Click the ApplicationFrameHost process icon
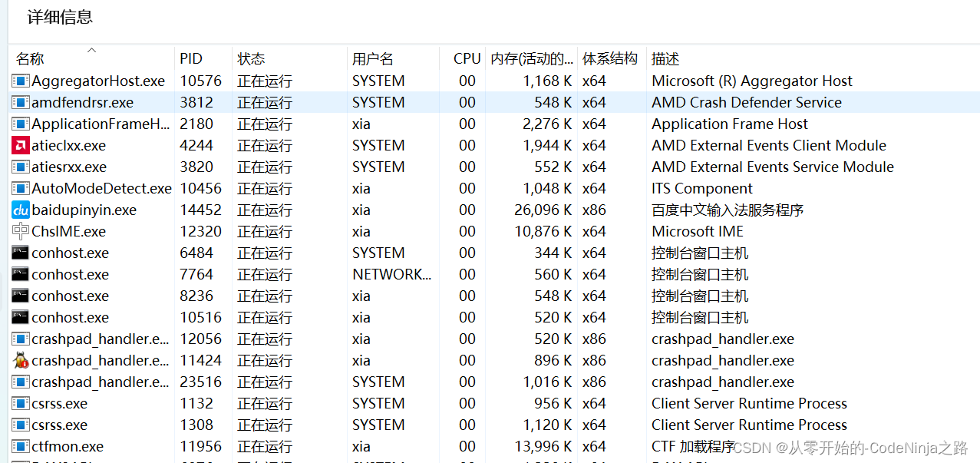The width and height of the screenshot is (980, 463). coord(21,124)
